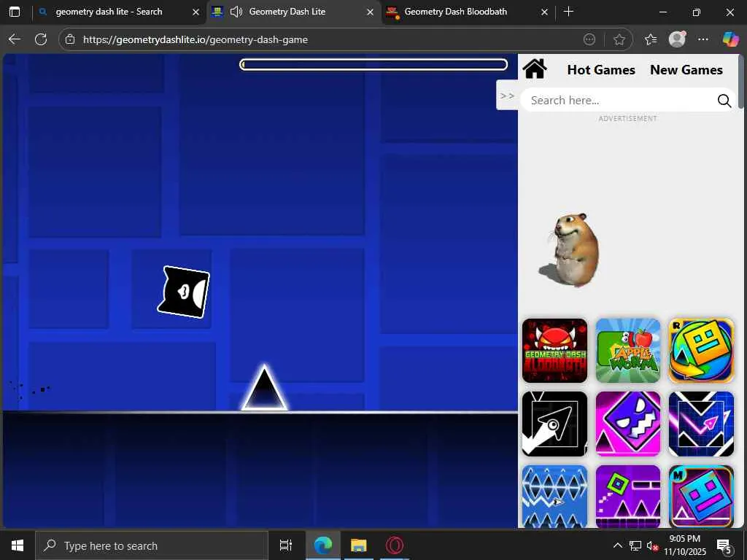
Task: Open the blue spikes game thumbnail
Action: coord(554,496)
